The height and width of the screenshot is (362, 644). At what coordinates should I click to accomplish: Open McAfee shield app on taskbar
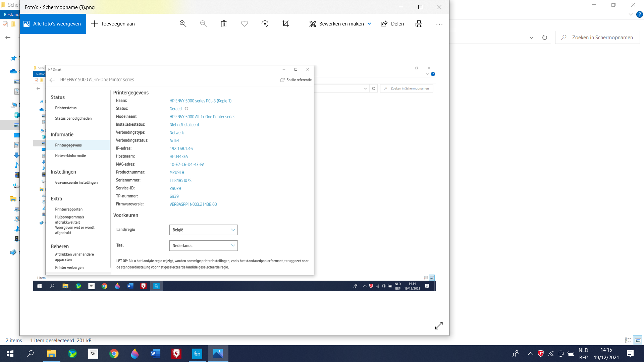(x=176, y=354)
